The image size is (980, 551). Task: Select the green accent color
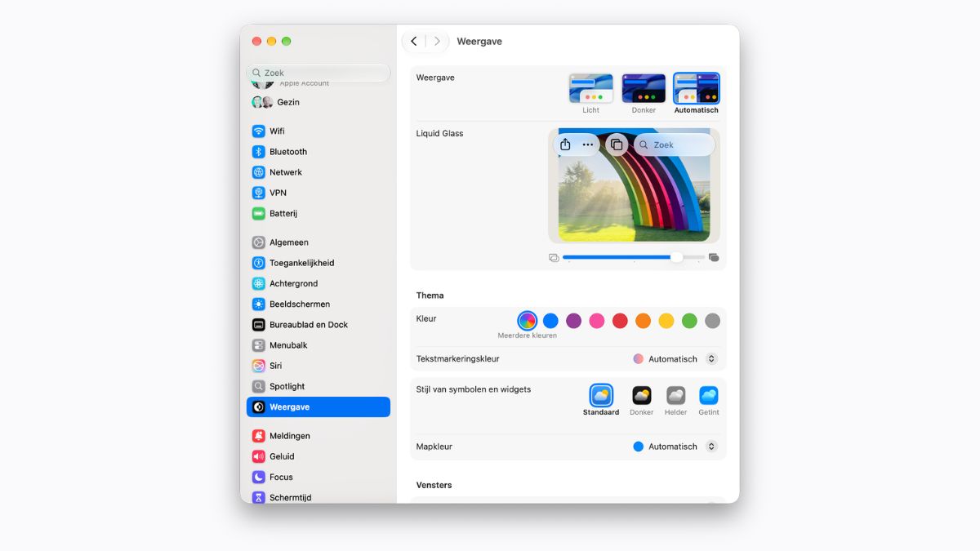coord(689,321)
